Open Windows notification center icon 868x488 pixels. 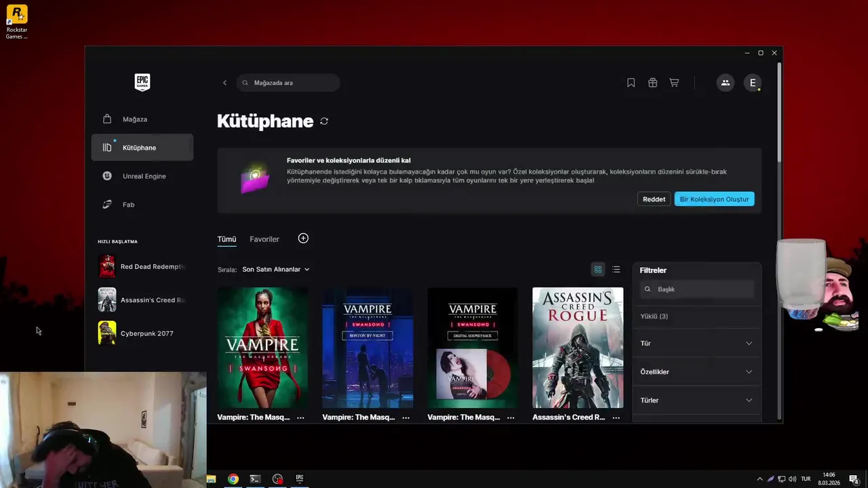click(854, 479)
